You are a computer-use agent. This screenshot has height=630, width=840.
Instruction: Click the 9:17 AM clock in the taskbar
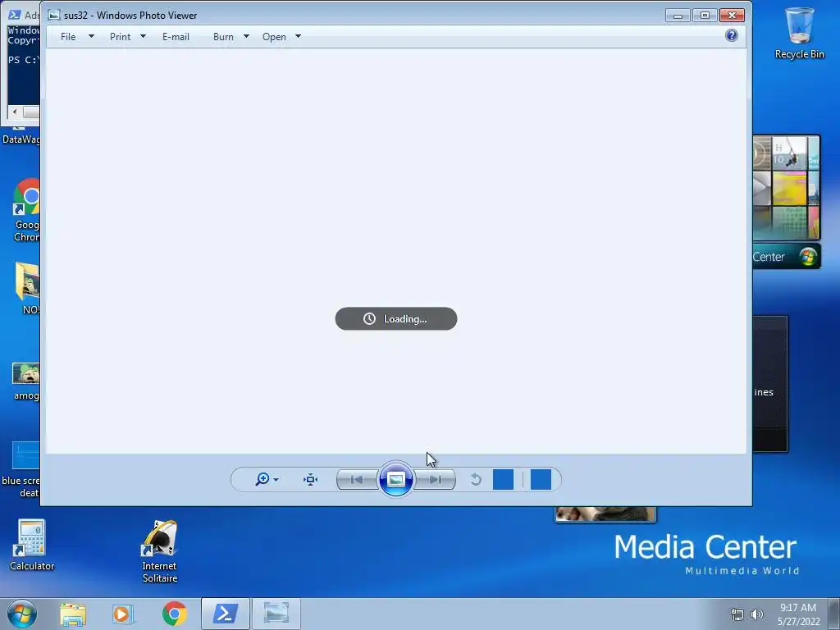pos(798,614)
